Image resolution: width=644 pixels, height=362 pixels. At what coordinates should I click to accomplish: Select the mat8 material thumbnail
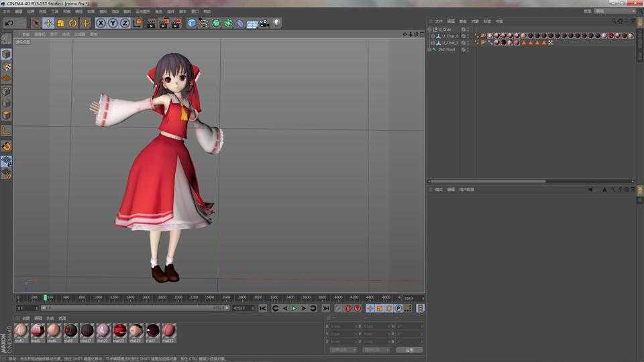click(x=70, y=332)
